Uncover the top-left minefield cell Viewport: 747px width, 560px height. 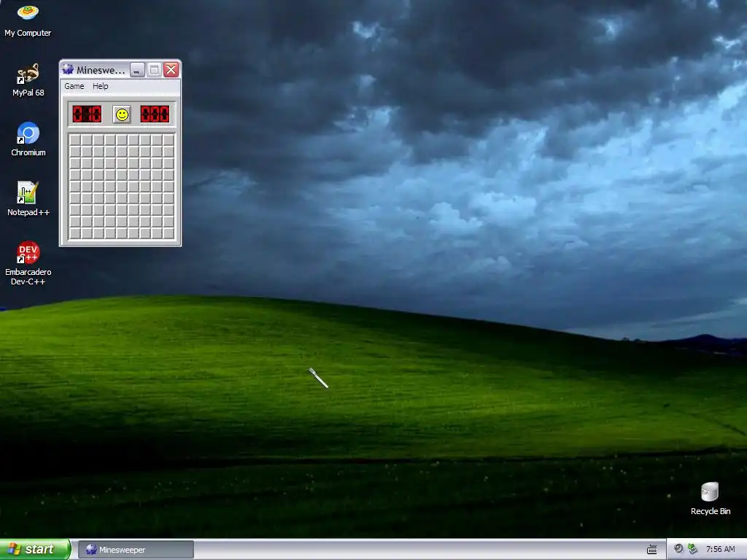[75, 140]
